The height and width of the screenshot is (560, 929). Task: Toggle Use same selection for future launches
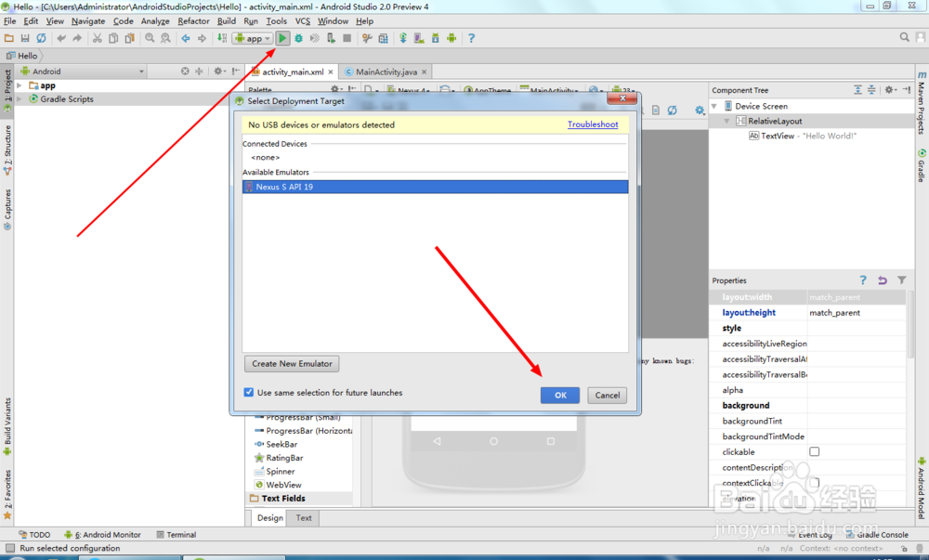[249, 392]
